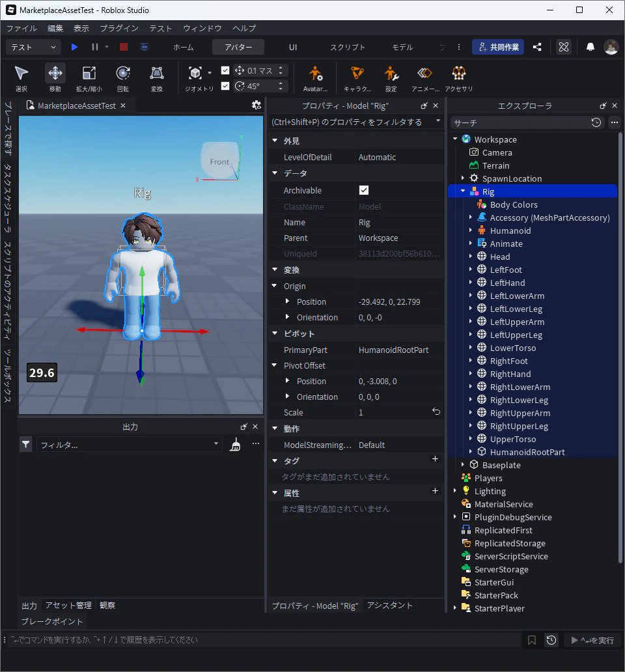625x672 pixels.
Task: Click the property filter input field
Action: coord(352,122)
